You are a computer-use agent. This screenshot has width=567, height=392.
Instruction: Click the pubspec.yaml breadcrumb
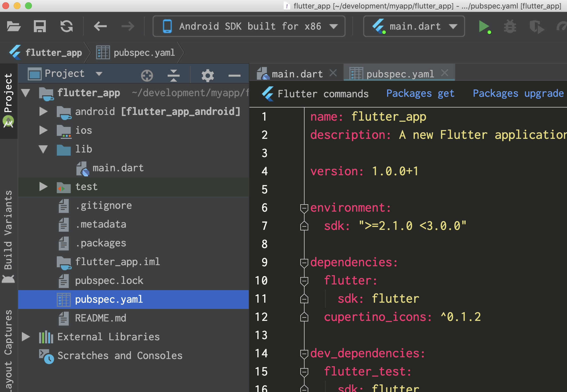point(136,53)
